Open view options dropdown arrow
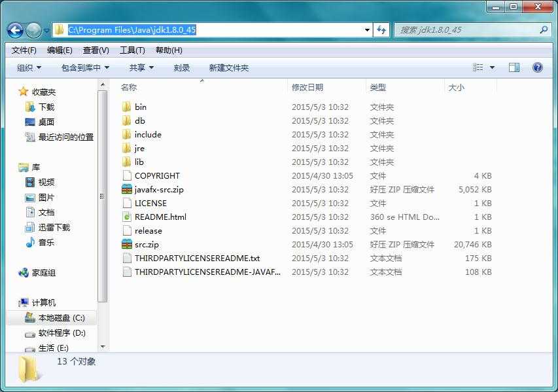This screenshot has width=558, height=392. (x=492, y=67)
